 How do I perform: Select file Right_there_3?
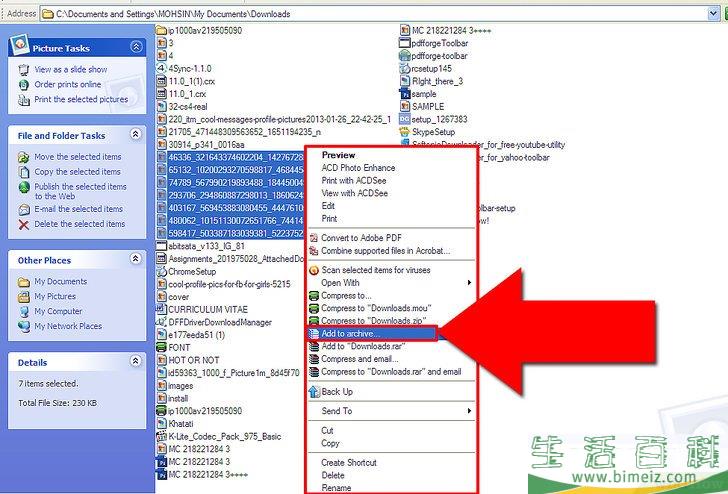pyautogui.click(x=437, y=81)
